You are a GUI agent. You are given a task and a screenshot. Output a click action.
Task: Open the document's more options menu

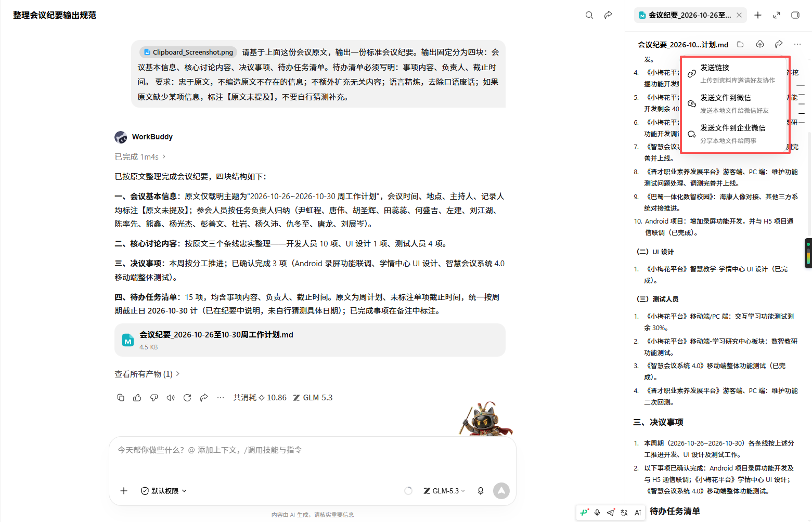click(x=797, y=44)
